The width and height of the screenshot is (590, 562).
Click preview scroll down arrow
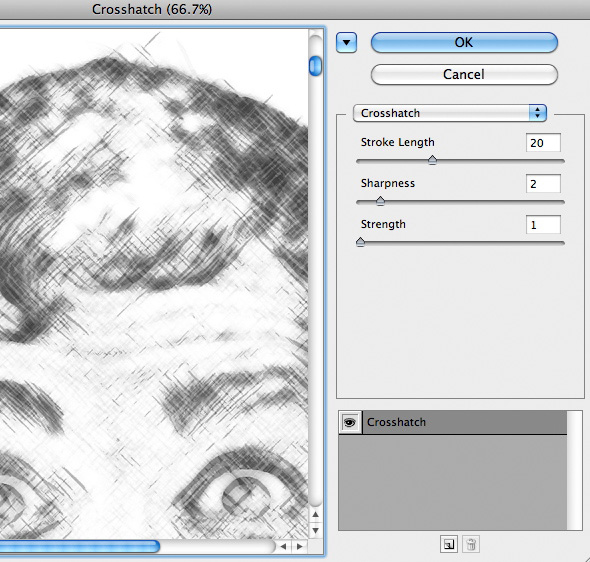(x=315, y=530)
